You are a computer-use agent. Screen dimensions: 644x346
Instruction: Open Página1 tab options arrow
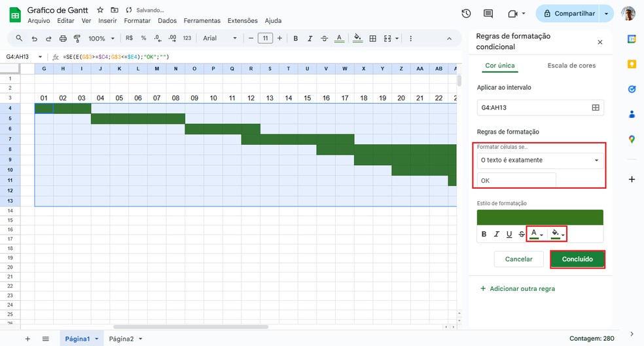point(96,339)
